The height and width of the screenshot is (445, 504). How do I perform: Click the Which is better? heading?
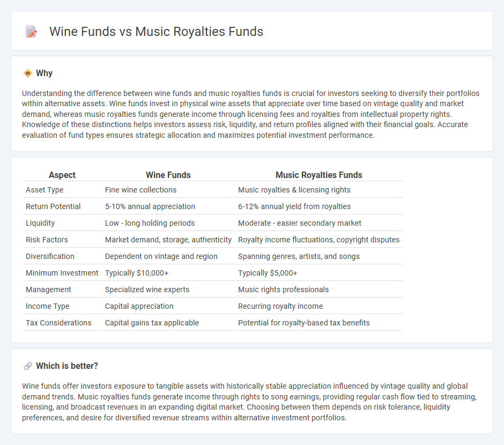click(x=67, y=366)
